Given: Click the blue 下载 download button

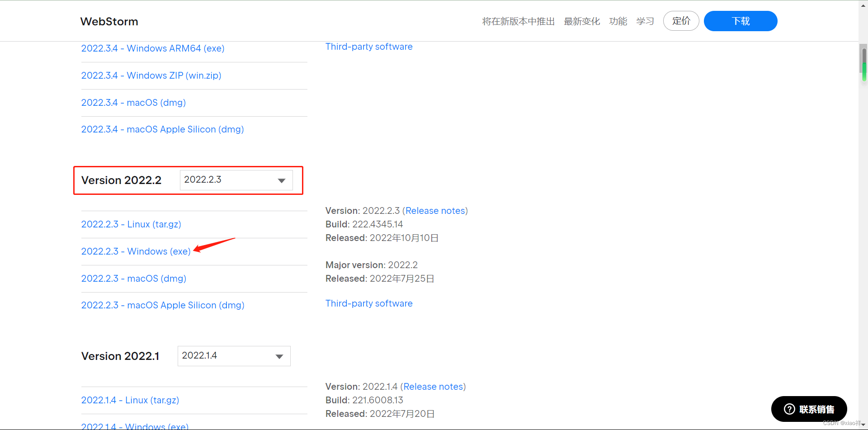Looking at the screenshot, I should click(x=741, y=21).
